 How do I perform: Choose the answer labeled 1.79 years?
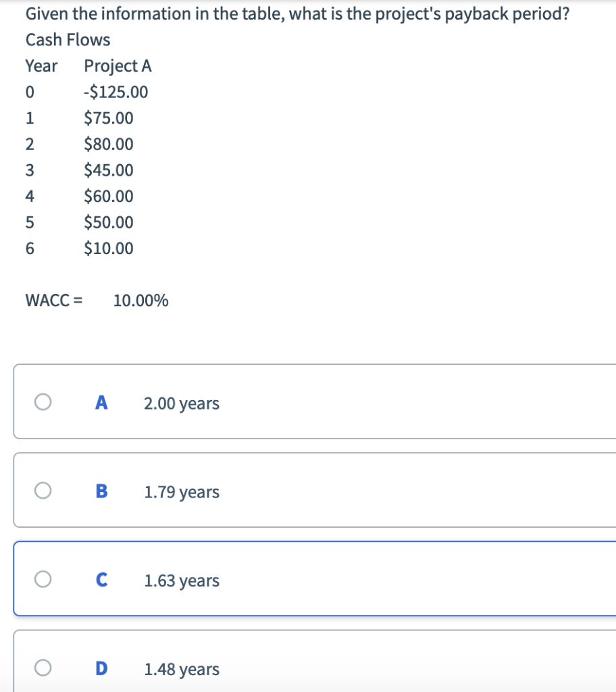coord(181,492)
